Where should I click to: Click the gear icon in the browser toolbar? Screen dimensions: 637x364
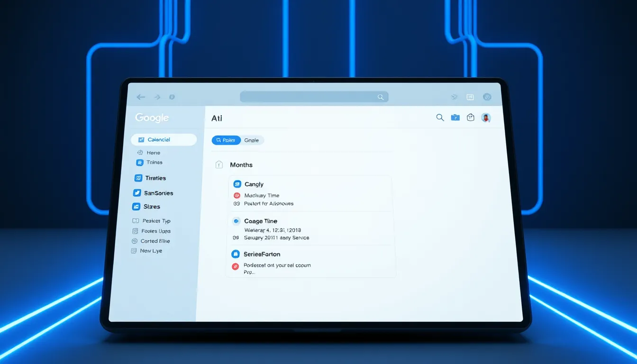[x=454, y=97]
